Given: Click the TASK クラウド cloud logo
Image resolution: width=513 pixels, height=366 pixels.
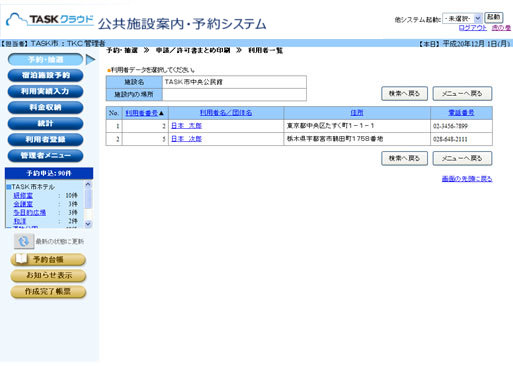Looking at the screenshot, I should pos(50,20).
